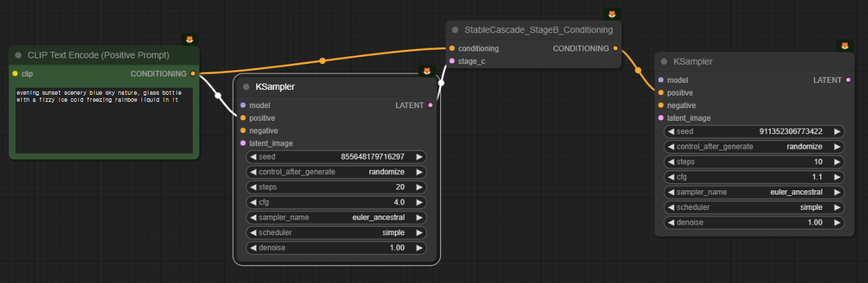
Task: Decrease seed 911352306773422 with left arrow
Action: click(x=671, y=131)
